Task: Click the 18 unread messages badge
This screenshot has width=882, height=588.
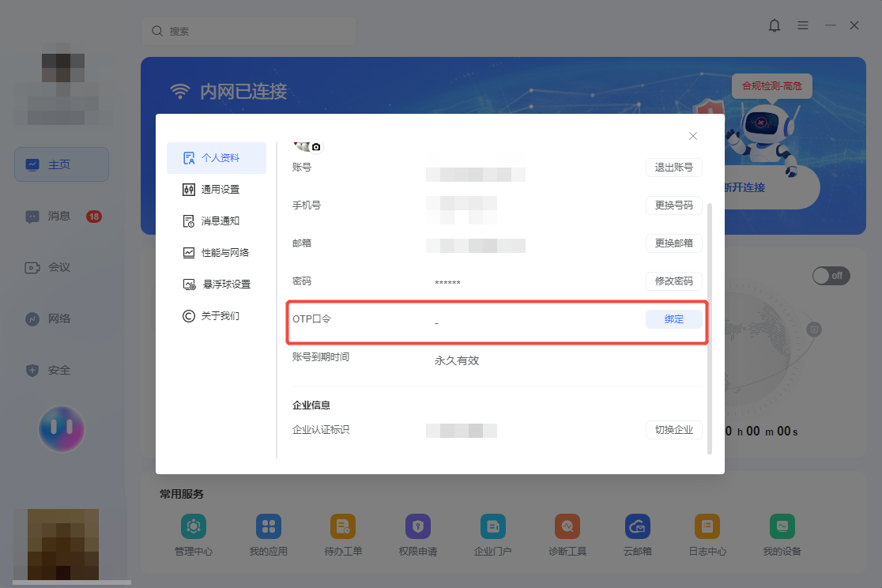Action: click(93, 217)
